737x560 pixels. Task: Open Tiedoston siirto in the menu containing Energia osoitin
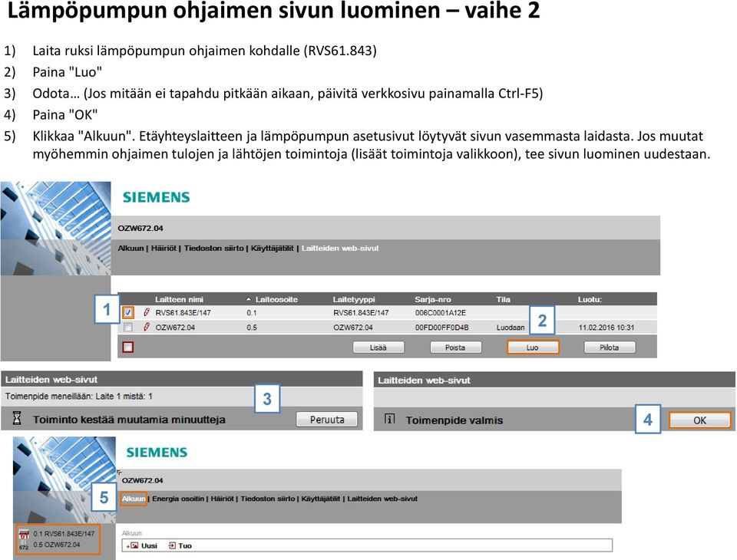268,499
